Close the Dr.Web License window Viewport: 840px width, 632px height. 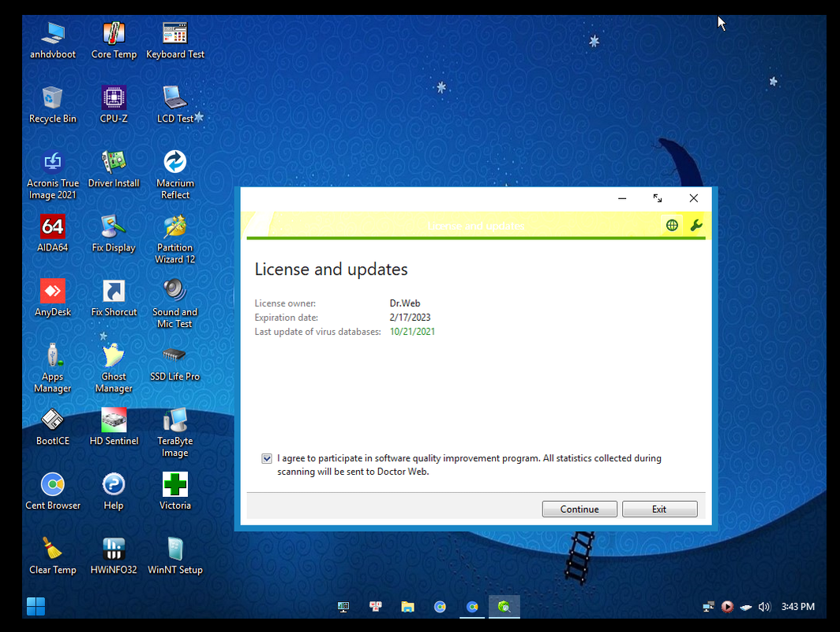click(x=693, y=198)
